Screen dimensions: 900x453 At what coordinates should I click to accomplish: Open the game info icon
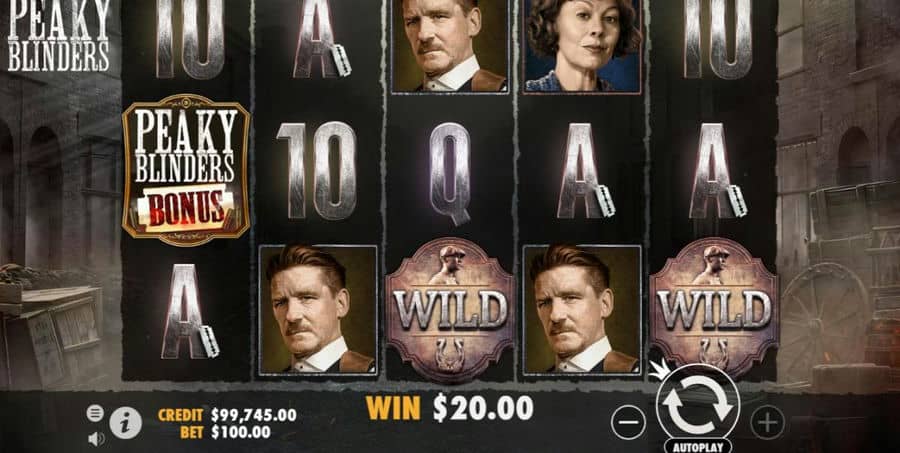(126, 423)
